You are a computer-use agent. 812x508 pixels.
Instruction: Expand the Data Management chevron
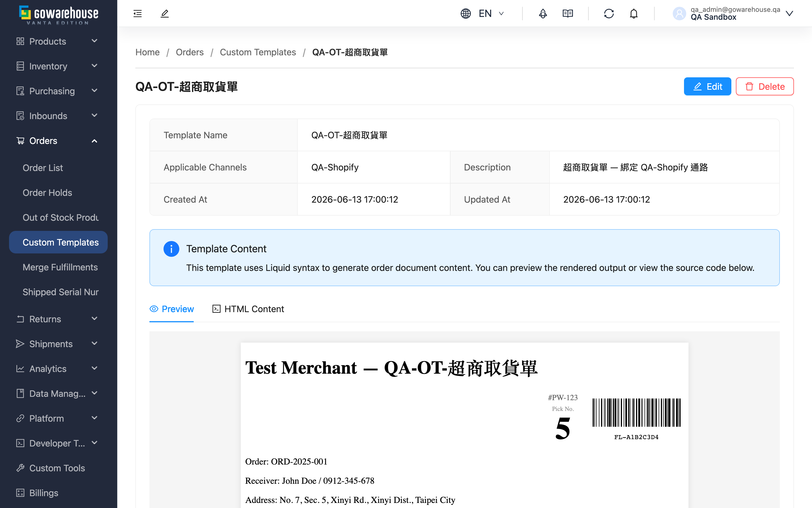click(x=95, y=393)
